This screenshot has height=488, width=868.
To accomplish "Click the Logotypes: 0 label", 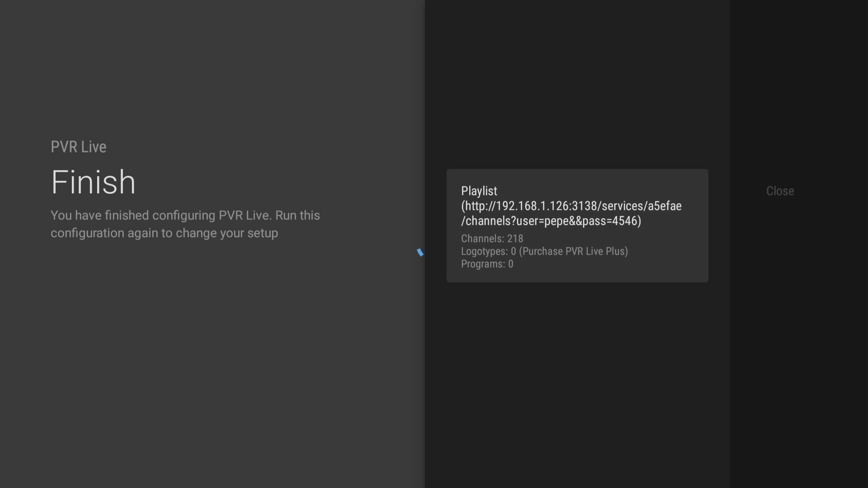I will pos(488,251).
